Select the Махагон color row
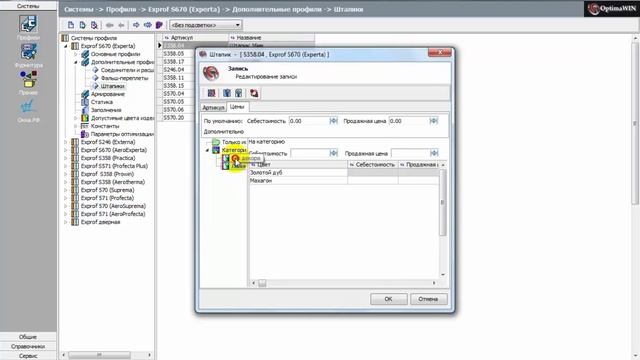 344,180
